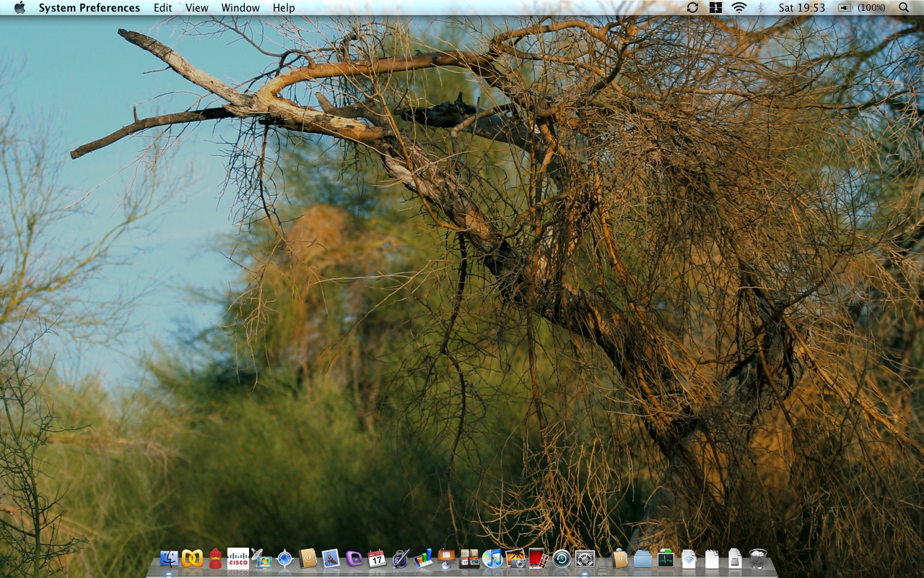924x578 pixels.
Task: Open Remote Desktop Connection in the Dock
Action: (x=261, y=558)
